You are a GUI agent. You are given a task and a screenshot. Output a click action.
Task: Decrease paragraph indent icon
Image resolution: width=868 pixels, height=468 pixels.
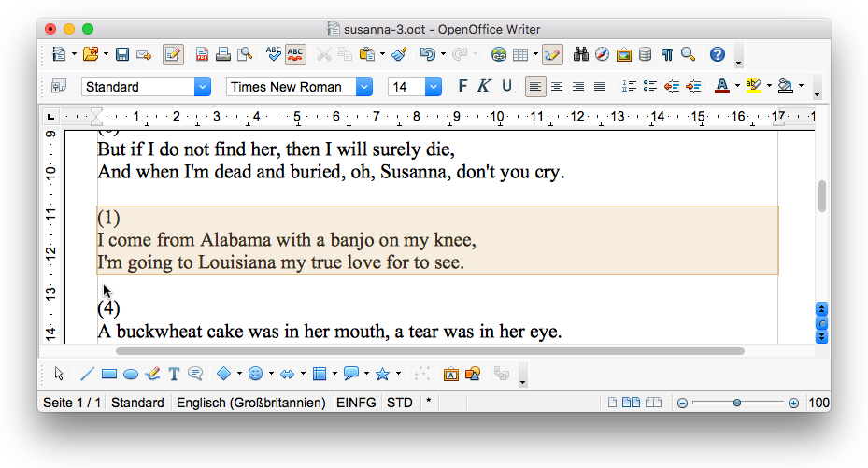tap(672, 86)
